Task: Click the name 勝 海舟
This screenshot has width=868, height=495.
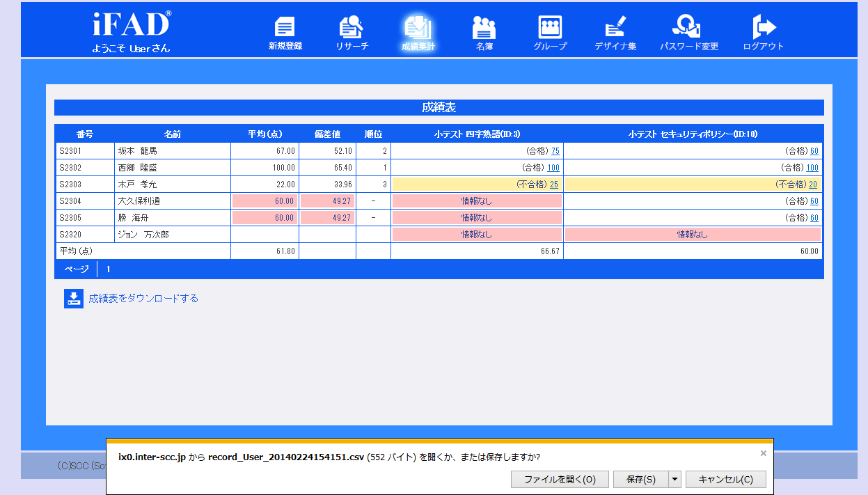Action: [x=133, y=218]
